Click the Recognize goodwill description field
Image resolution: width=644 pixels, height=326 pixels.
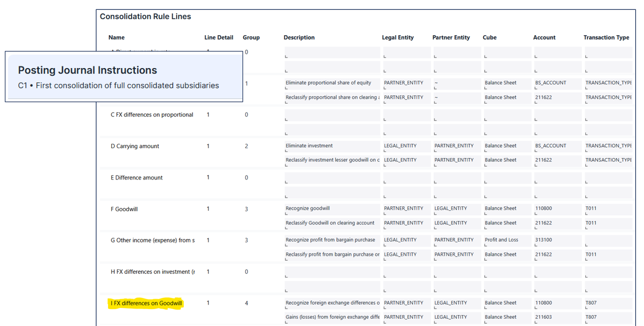[x=332, y=209]
